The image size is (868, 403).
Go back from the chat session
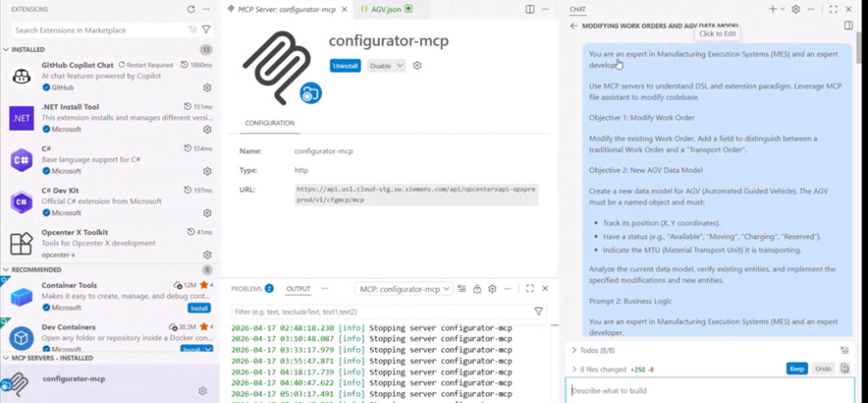(x=574, y=25)
